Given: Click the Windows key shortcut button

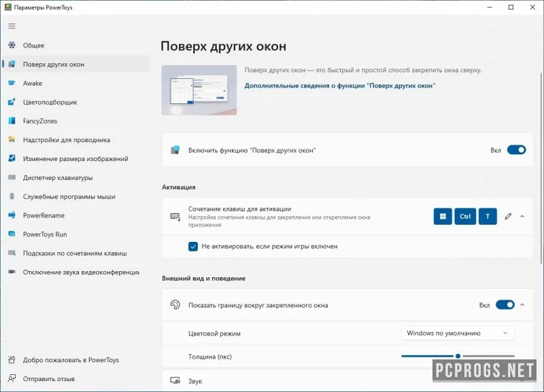Looking at the screenshot, I should [443, 216].
